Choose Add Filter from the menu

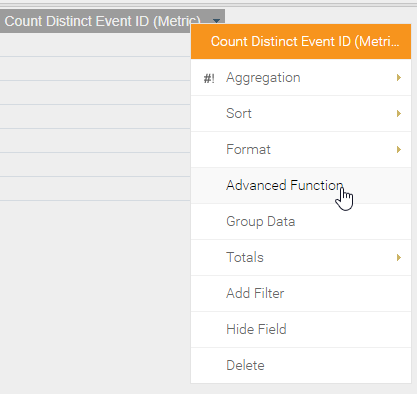301,294
